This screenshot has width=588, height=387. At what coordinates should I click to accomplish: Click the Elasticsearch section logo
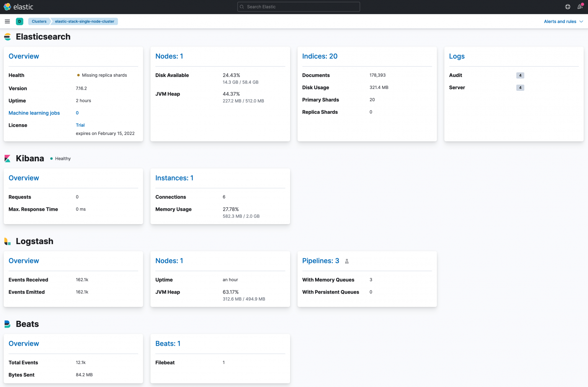click(x=7, y=37)
